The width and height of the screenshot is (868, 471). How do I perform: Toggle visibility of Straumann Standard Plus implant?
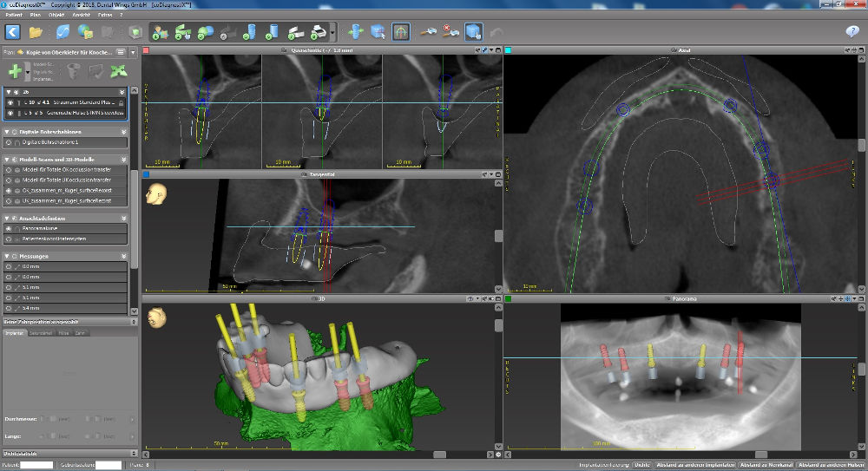10,102
